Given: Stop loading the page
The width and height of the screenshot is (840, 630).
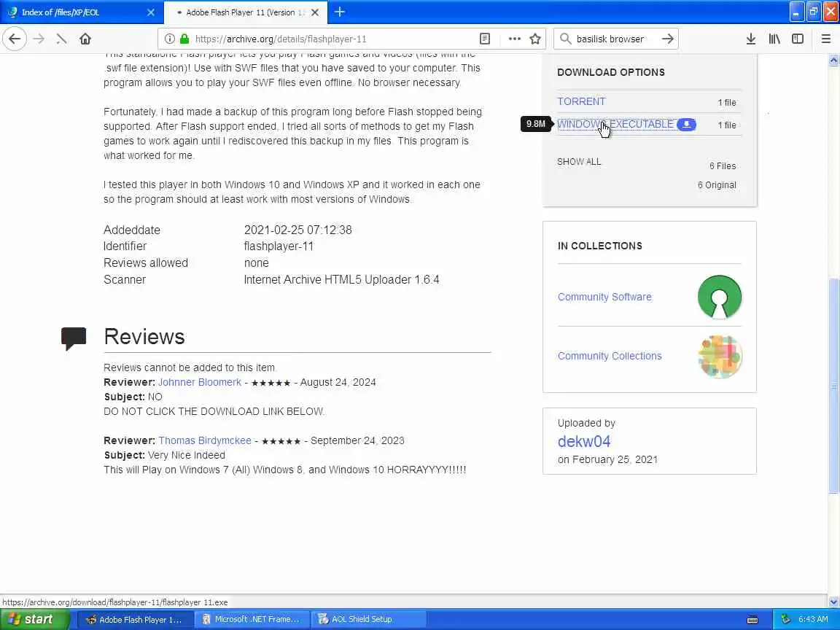Looking at the screenshot, I should point(61,39).
